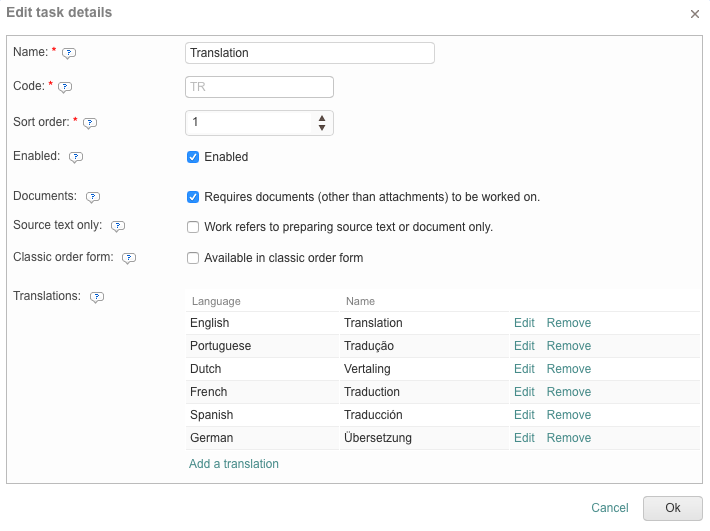
Task: Click the Cancel link
Action: (609, 508)
